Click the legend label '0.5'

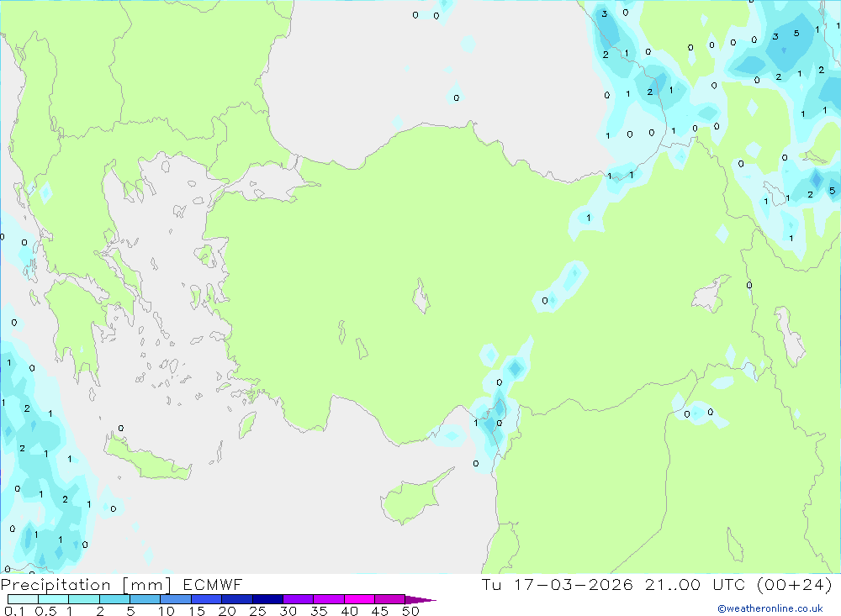[x=45, y=611]
